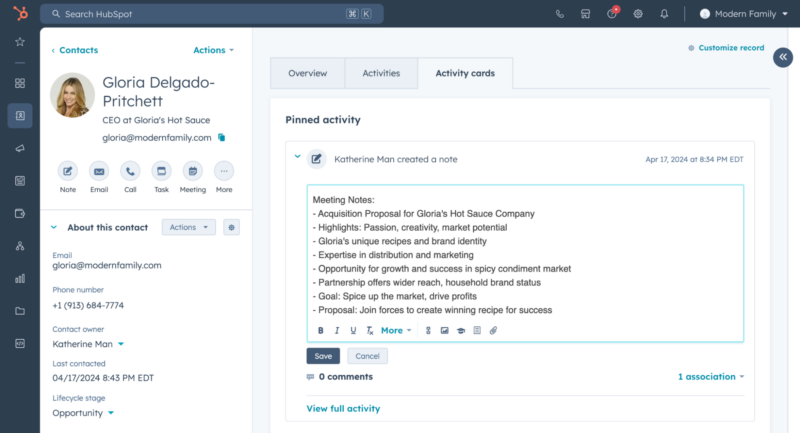This screenshot has height=433, width=800.
Task: Toggle bold formatting in the note
Action: point(320,330)
